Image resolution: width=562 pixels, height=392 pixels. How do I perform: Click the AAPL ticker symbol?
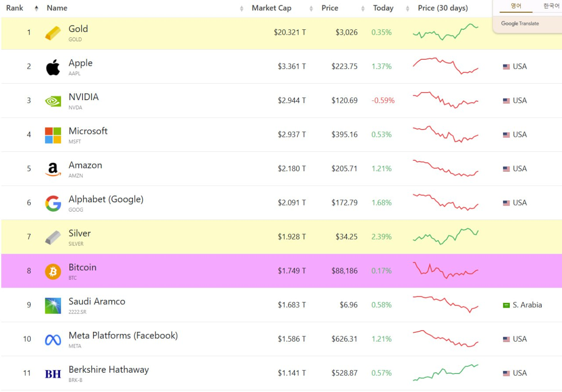point(75,73)
